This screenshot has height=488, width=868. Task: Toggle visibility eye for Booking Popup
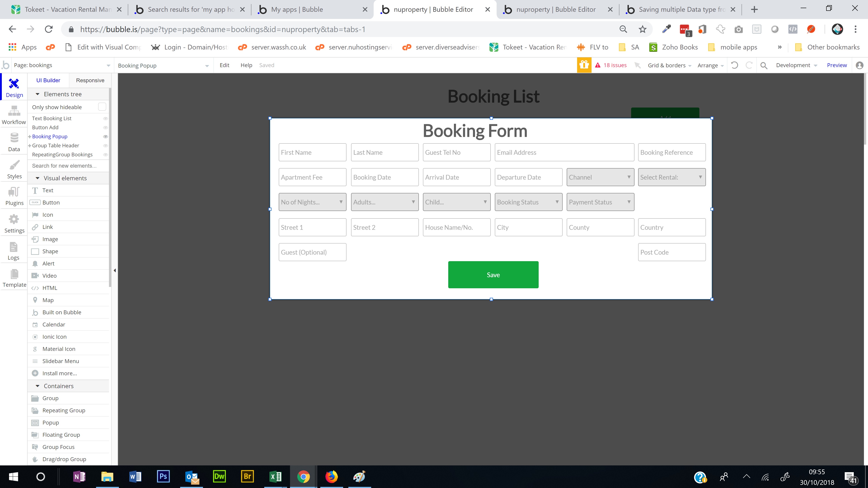(105, 136)
